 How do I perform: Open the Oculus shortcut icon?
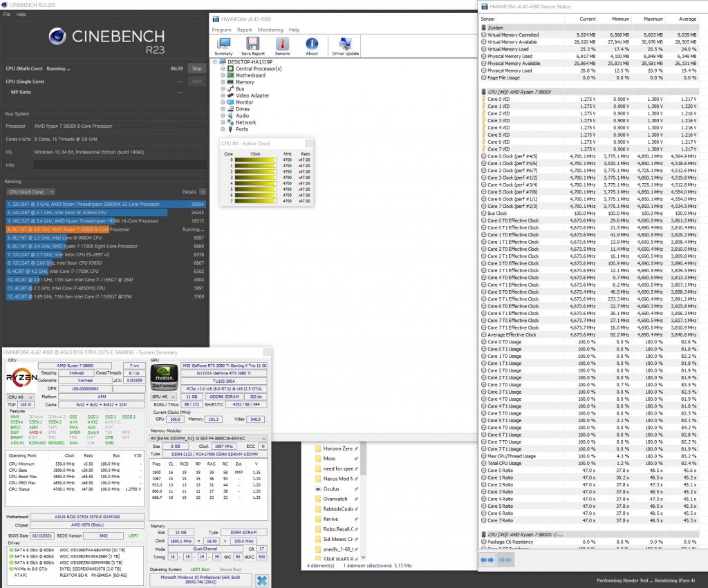point(318,489)
